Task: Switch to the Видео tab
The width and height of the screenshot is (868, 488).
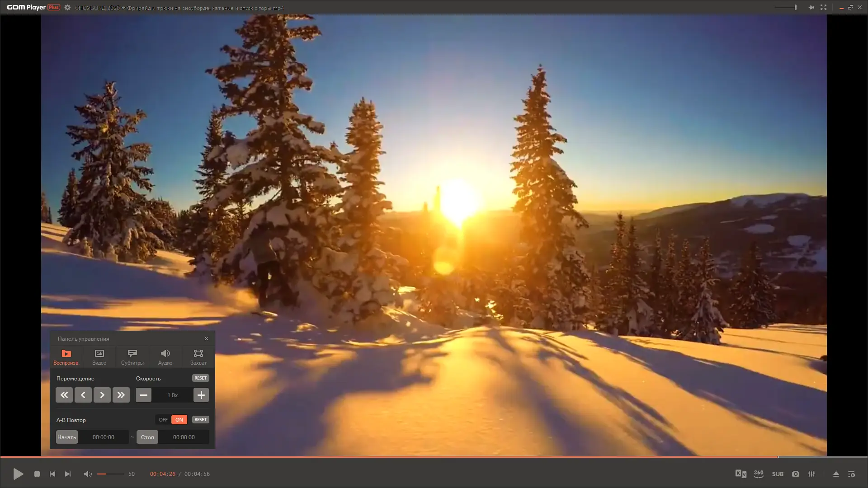Action: click(x=99, y=357)
